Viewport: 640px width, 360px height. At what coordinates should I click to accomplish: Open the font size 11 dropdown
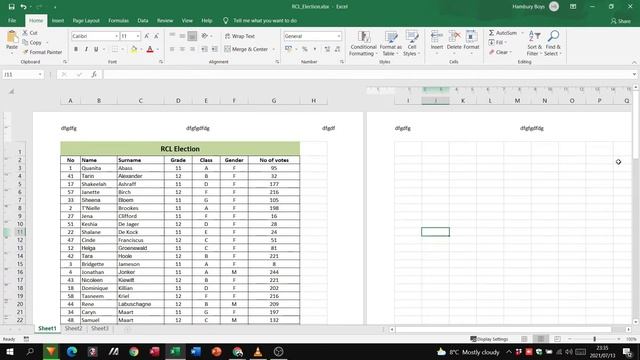pyautogui.click(x=138, y=36)
